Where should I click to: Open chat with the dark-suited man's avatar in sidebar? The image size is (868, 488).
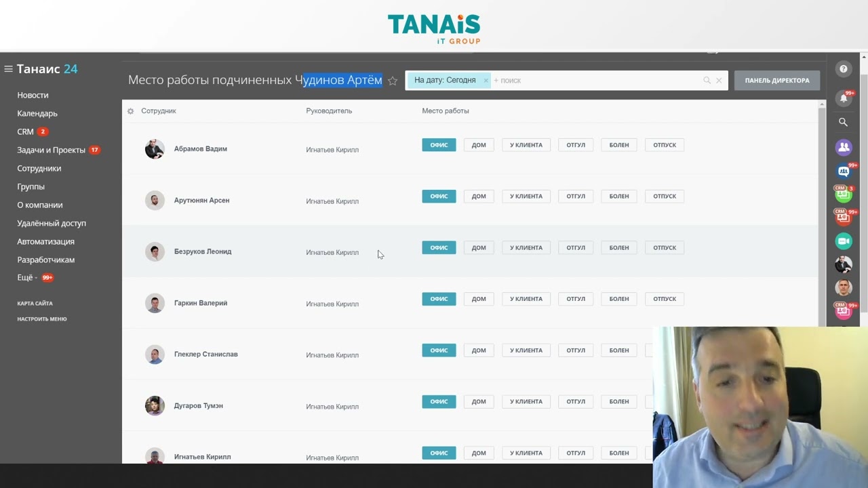click(x=844, y=264)
